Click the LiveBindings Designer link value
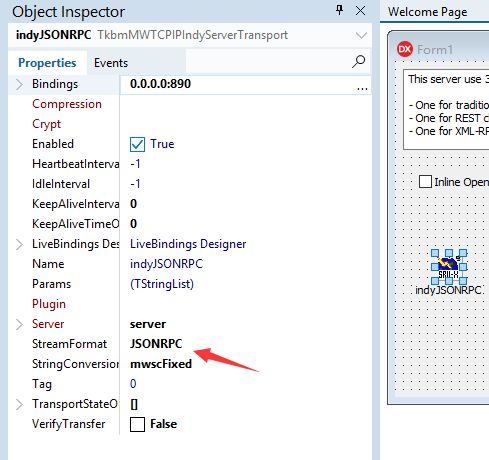 pyautogui.click(x=188, y=244)
